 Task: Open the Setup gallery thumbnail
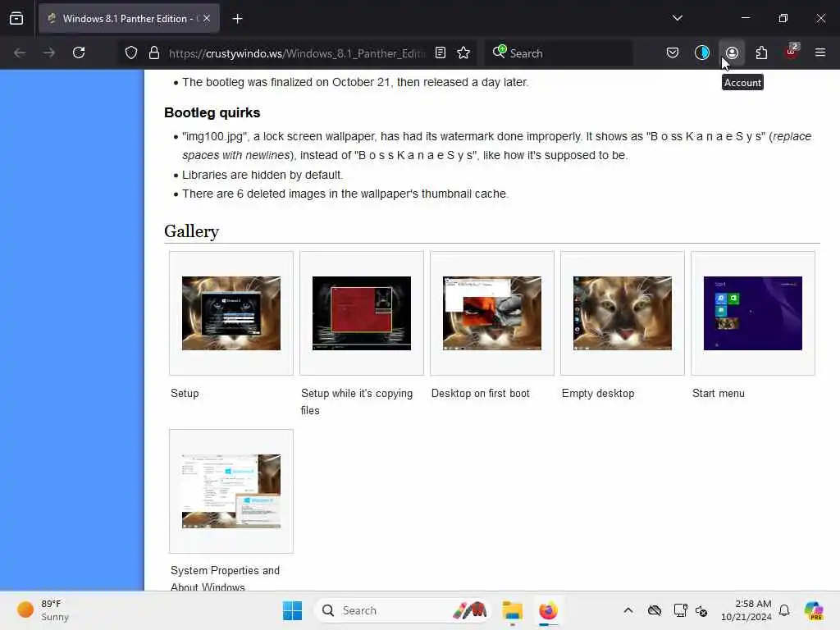pos(231,313)
